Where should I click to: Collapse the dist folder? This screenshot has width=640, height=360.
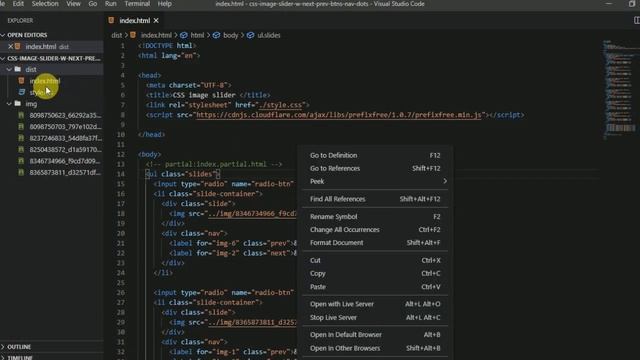click(9, 69)
